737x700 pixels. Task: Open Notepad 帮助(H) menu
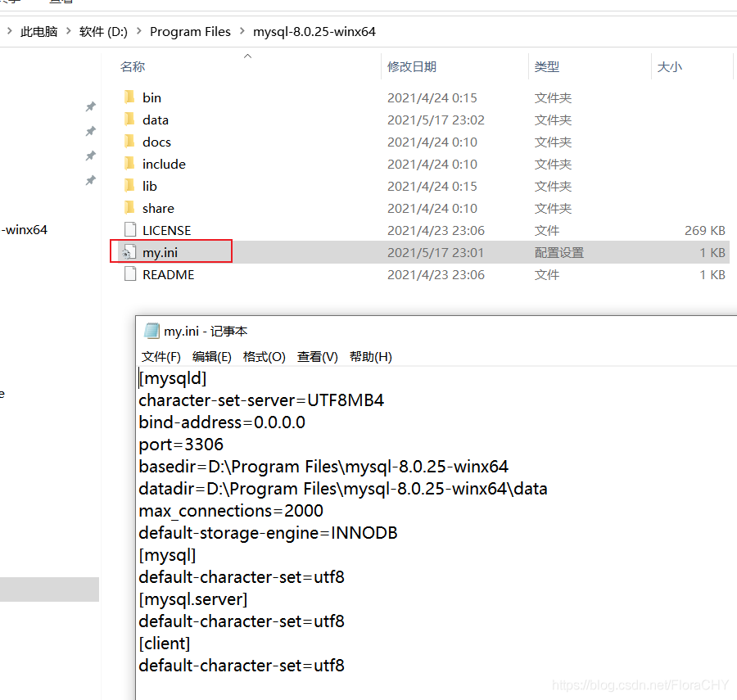pyautogui.click(x=371, y=357)
